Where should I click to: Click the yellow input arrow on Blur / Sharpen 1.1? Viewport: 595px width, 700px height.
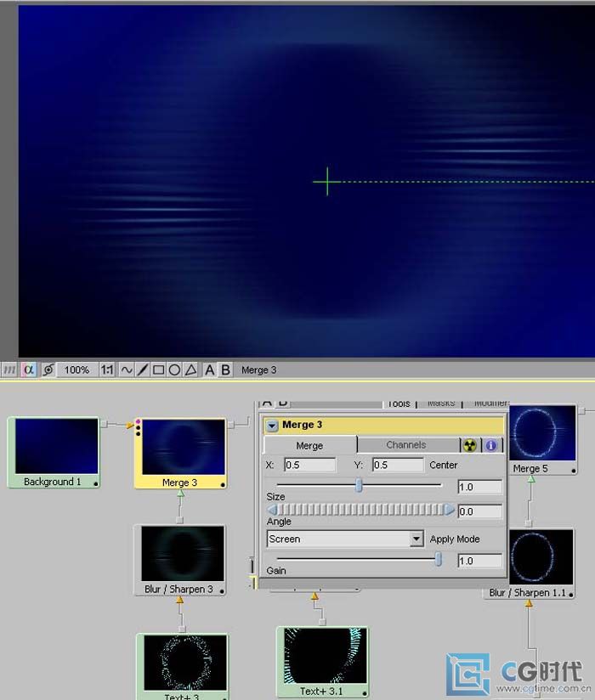click(x=529, y=603)
